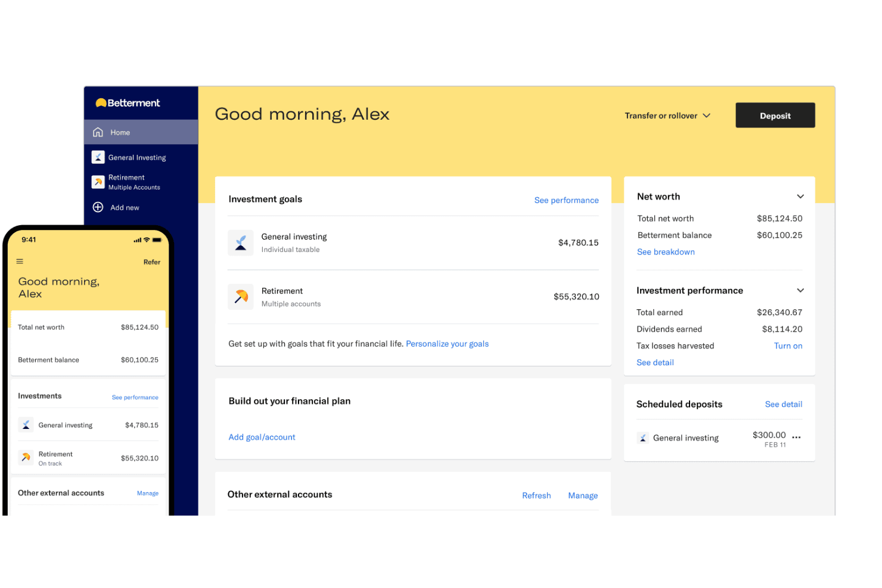Click General investing goal plant icon
Viewport: 882px width, 588px height.
click(241, 242)
